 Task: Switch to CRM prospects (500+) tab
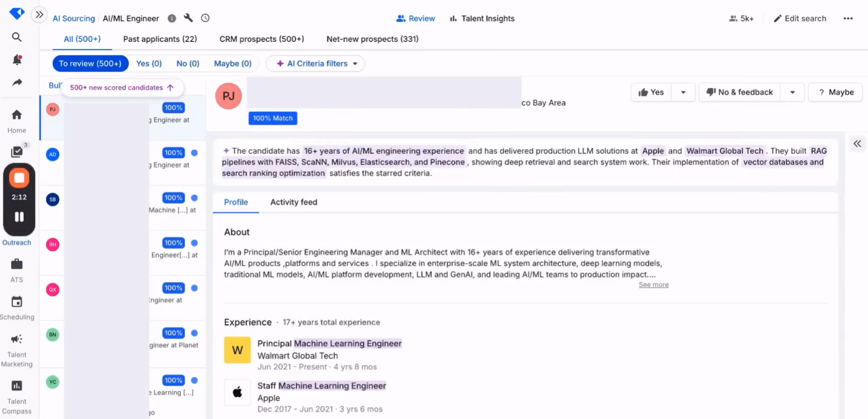coord(262,39)
